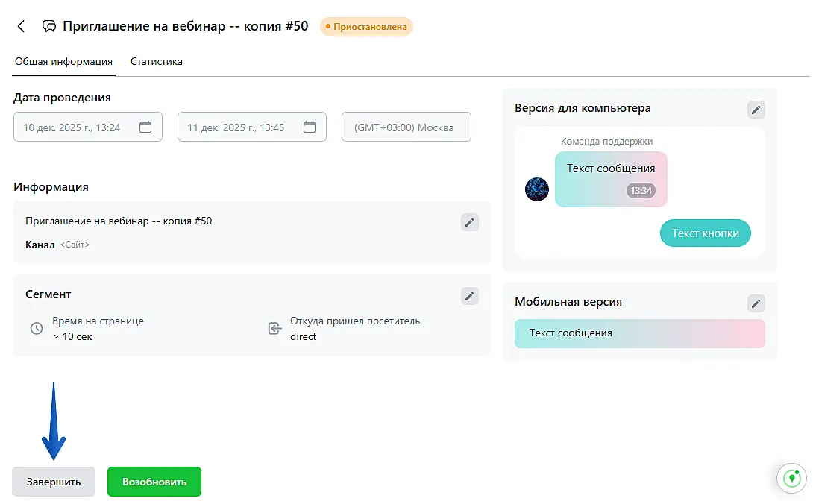The height and width of the screenshot is (504, 813).
Task: Click the mobile version gradient message preview
Action: pos(639,333)
